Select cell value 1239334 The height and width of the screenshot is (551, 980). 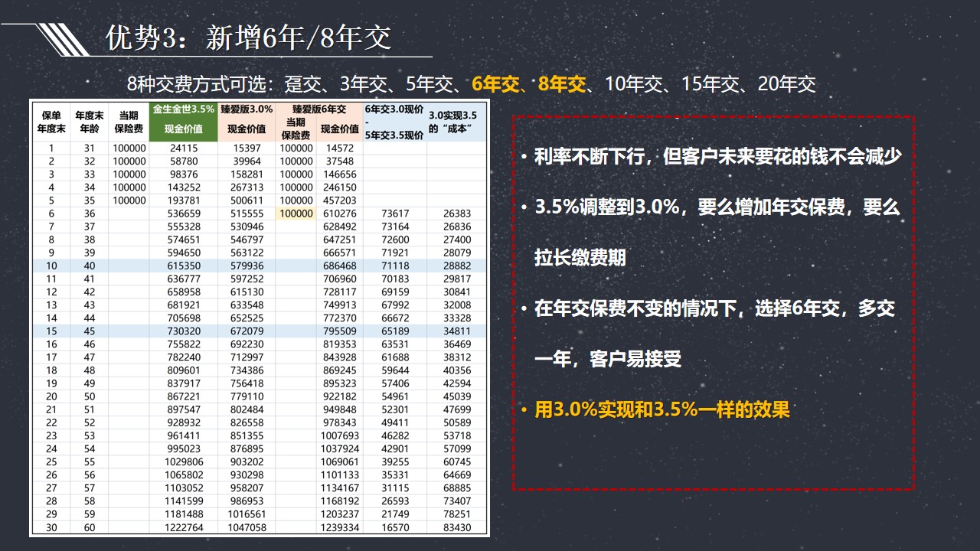pyautogui.click(x=340, y=527)
